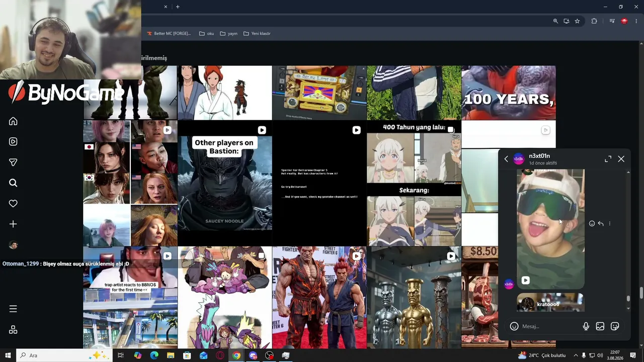The height and width of the screenshot is (362, 644).
Task: Create a new post with the plus icon
Action: (13, 224)
